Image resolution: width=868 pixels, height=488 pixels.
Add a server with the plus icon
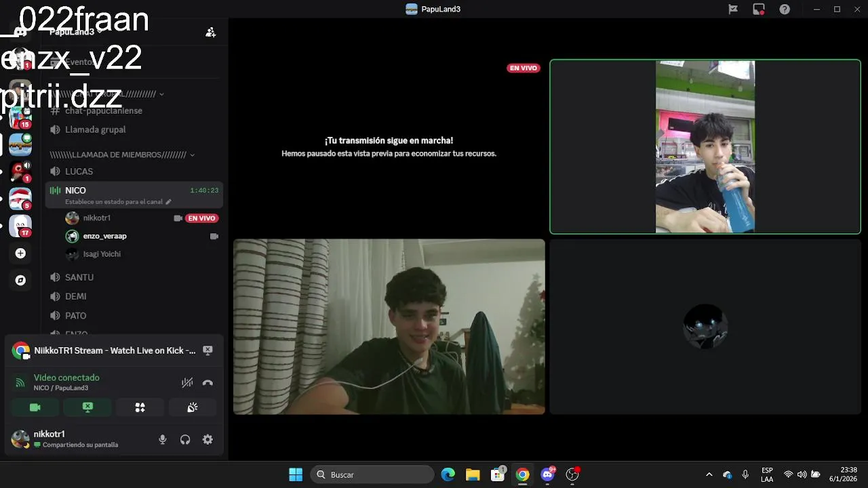click(20, 253)
